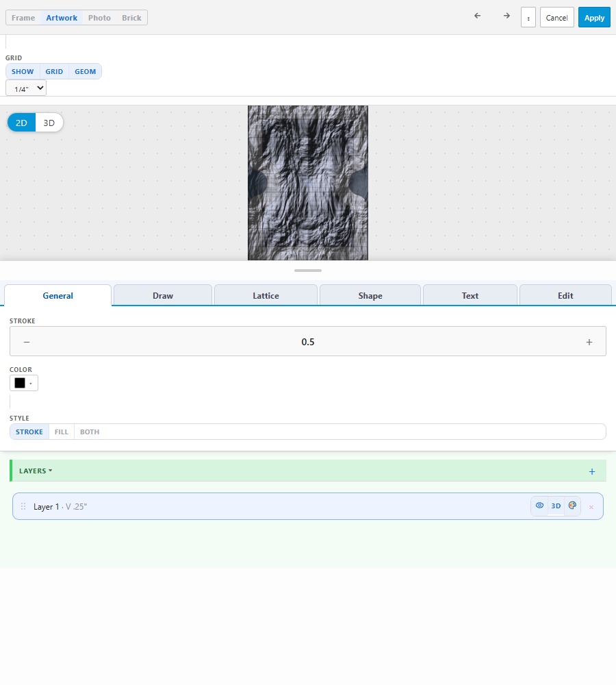This screenshot has width=616, height=685.
Task: Toggle the SHOW grid option
Action: pos(23,71)
